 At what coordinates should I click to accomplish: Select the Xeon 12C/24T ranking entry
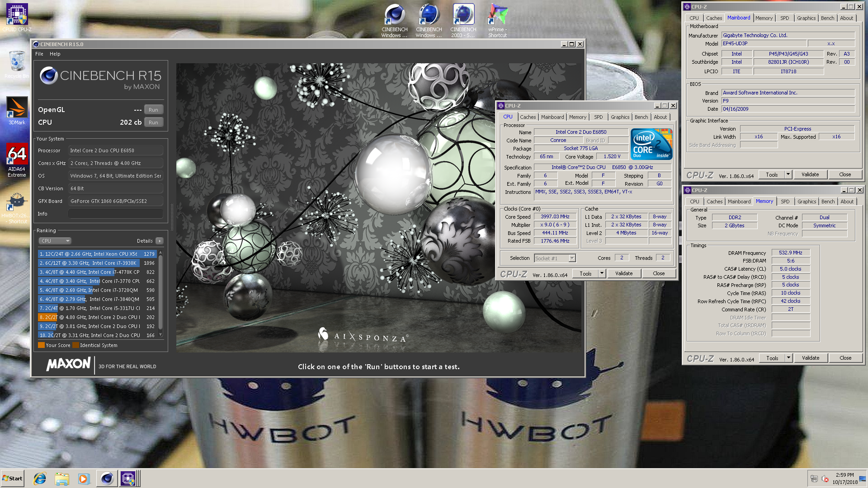[97, 254]
